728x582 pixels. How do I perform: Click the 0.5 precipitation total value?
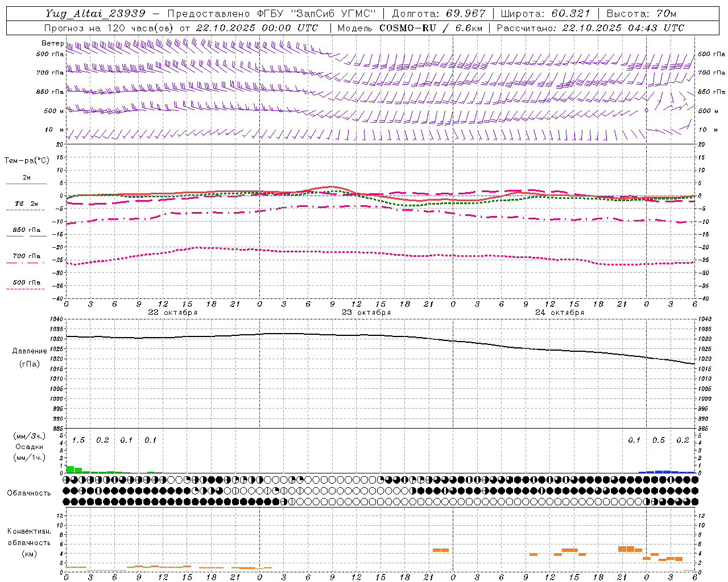[659, 440]
